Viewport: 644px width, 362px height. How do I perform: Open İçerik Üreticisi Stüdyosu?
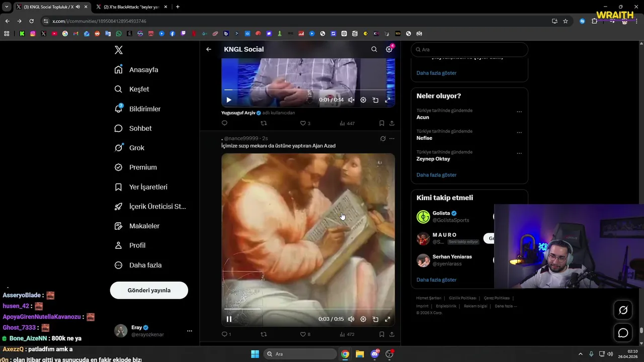pos(150,206)
